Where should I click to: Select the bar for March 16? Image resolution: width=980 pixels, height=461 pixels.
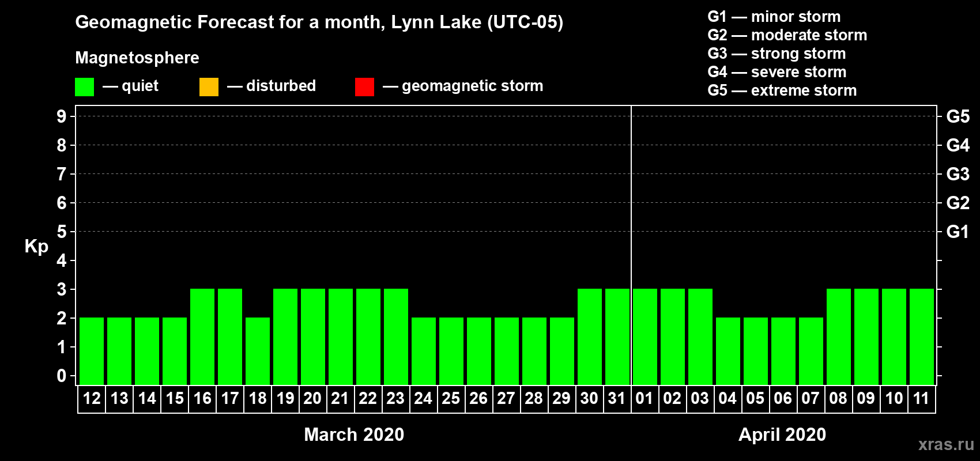pyautogui.click(x=202, y=337)
